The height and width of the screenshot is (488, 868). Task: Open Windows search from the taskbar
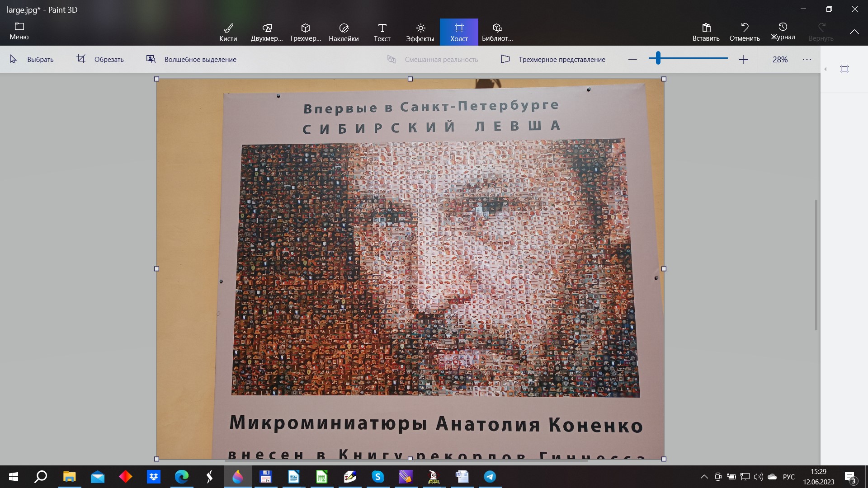41,477
